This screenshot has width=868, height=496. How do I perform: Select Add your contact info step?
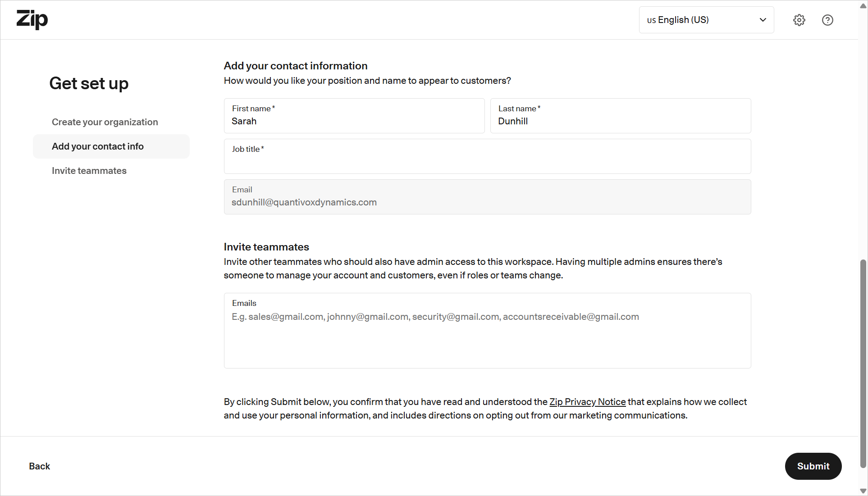(98, 146)
